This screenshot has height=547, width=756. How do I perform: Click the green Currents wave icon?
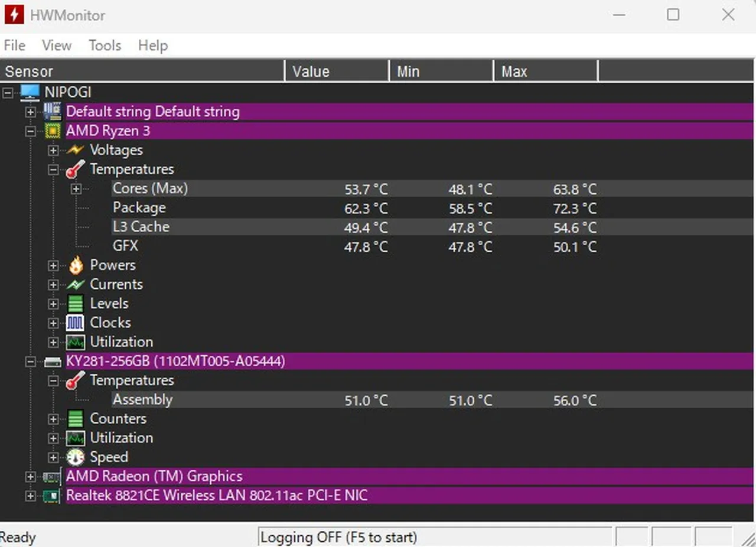pyautogui.click(x=76, y=285)
